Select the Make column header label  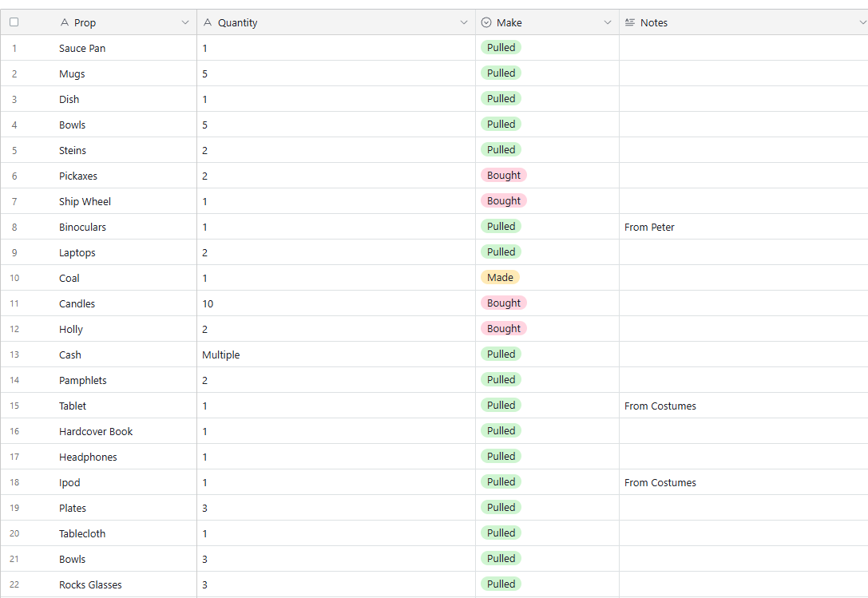(509, 23)
